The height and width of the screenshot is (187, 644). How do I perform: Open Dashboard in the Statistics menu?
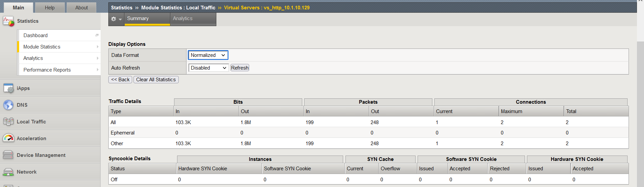[x=36, y=35]
